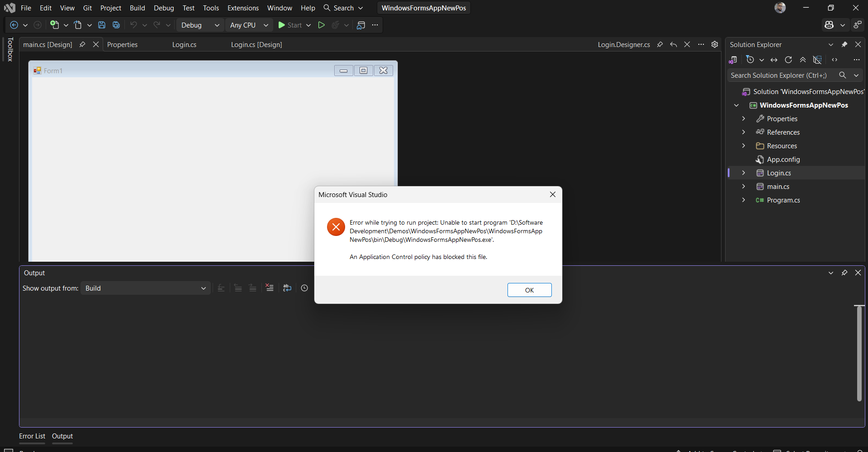Open the Git menu
This screenshot has height=452, width=868.
87,8
